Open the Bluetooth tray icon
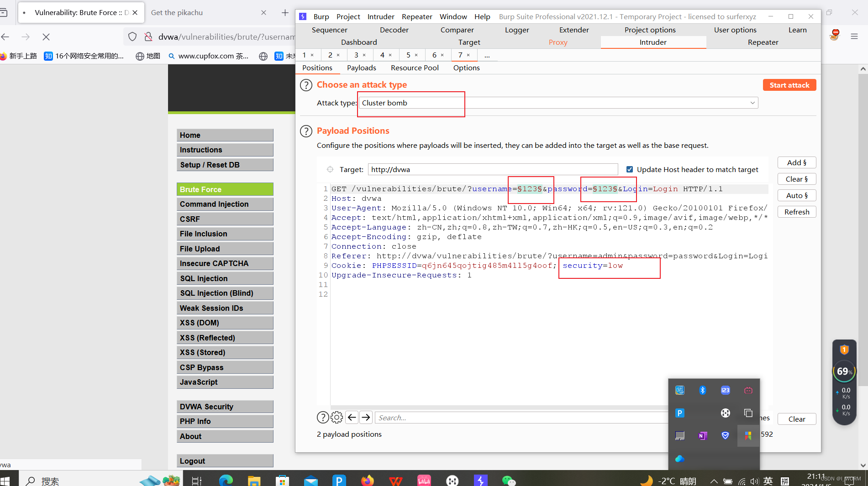The width and height of the screenshot is (868, 486). click(703, 390)
